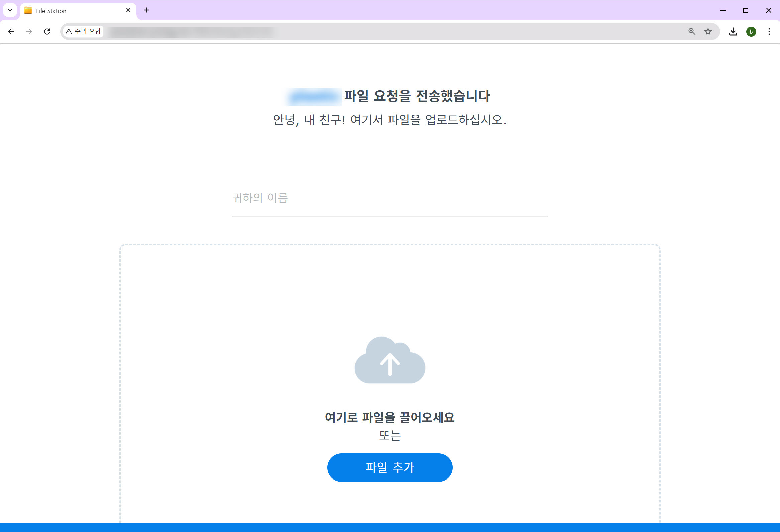
Task: Maximize the browser window
Action: 746,10
